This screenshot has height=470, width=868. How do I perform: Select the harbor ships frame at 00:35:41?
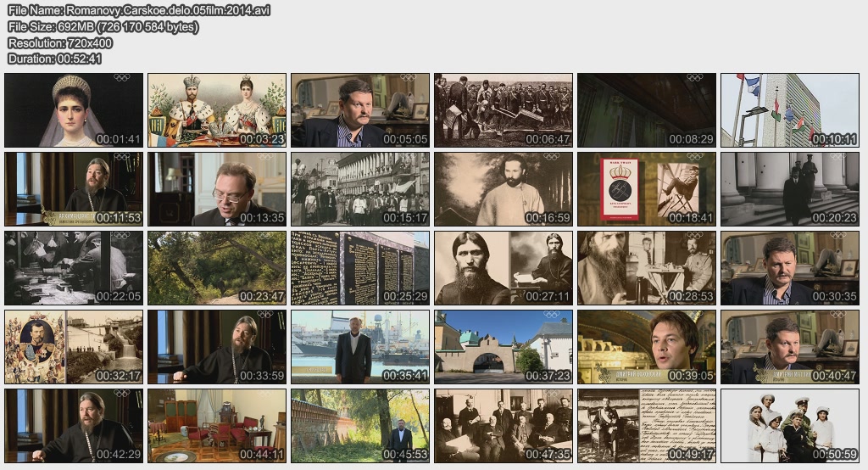coord(360,347)
